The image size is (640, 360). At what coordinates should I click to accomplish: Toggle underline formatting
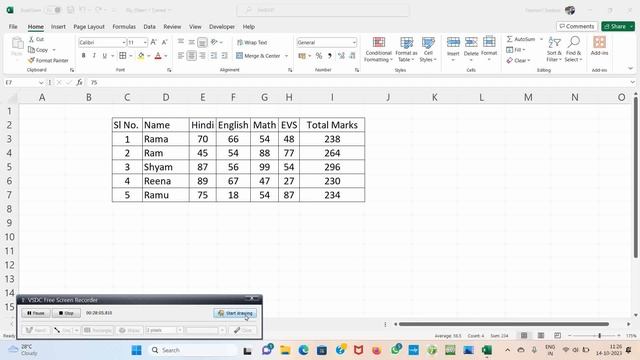[104, 56]
